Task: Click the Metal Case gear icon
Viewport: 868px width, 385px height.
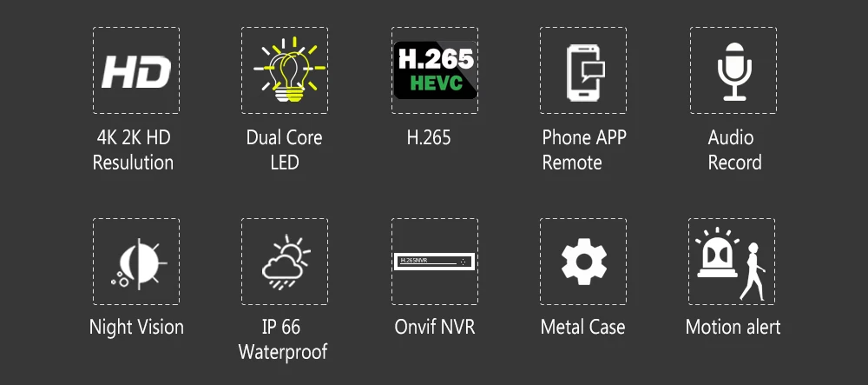Action: (x=584, y=262)
